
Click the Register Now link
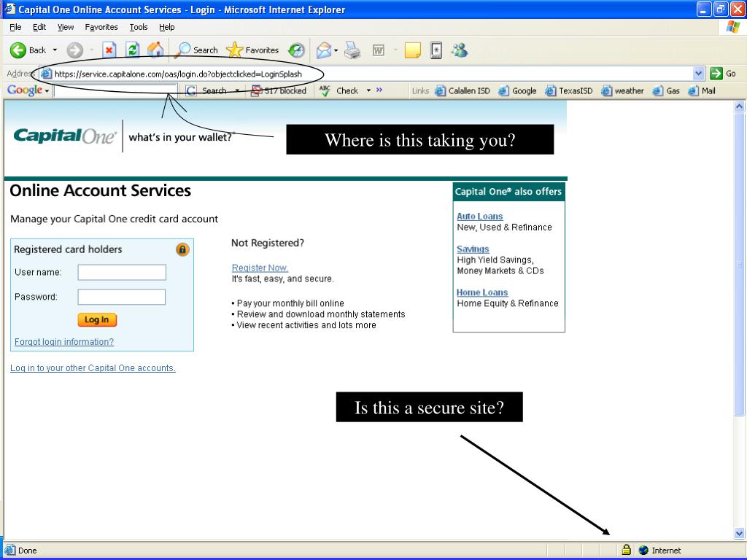click(260, 268)
